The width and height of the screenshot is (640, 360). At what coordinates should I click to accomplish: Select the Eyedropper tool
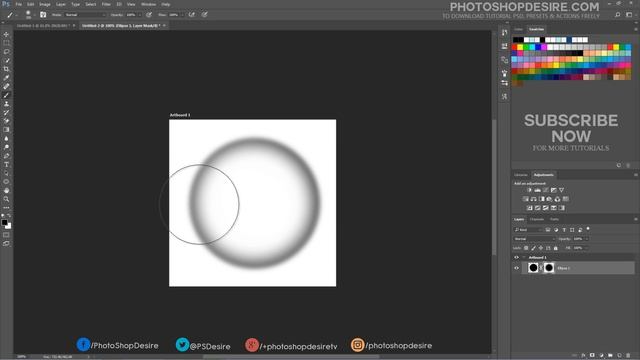coord(6,78)
